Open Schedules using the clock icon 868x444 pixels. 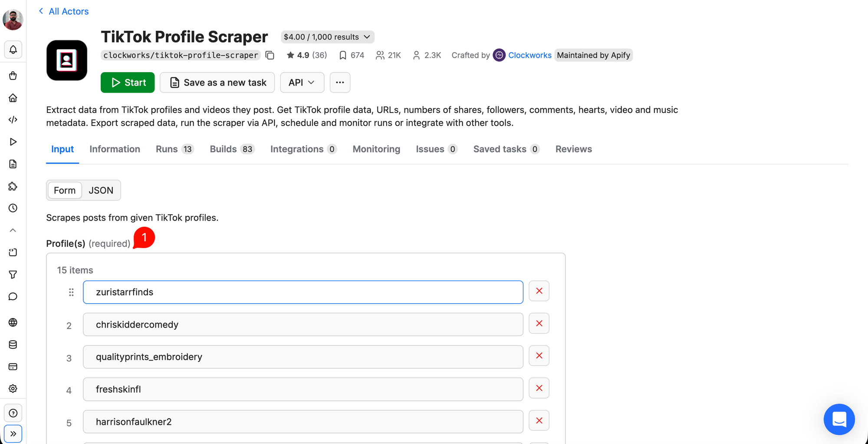tap(13, 208)
